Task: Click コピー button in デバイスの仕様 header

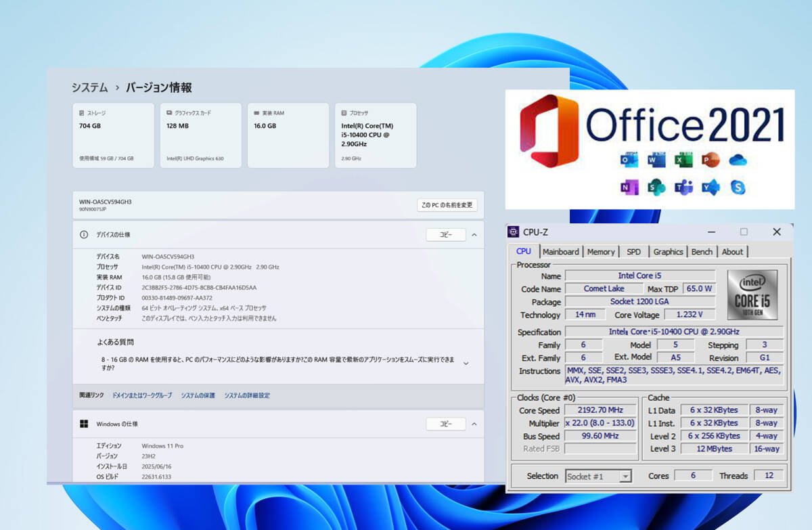Action: click(x=446, y=234)
